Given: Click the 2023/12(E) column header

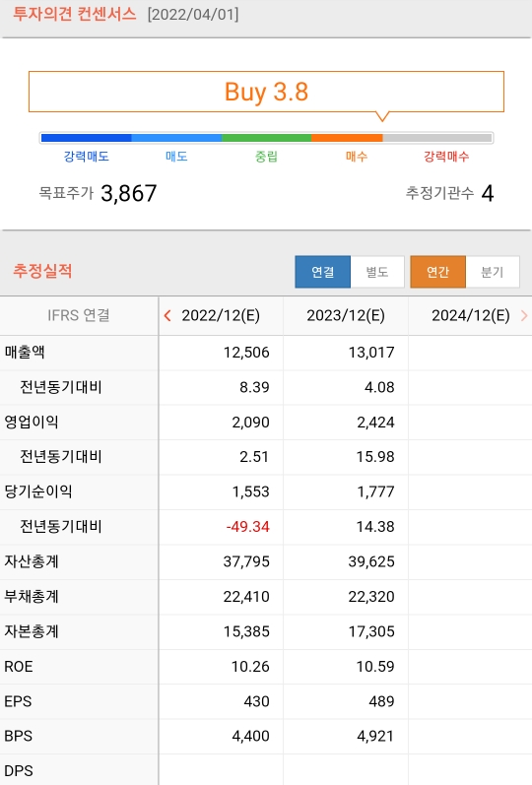Looking at the screenshot, I should pyautogui.click(x=346, y=316).
